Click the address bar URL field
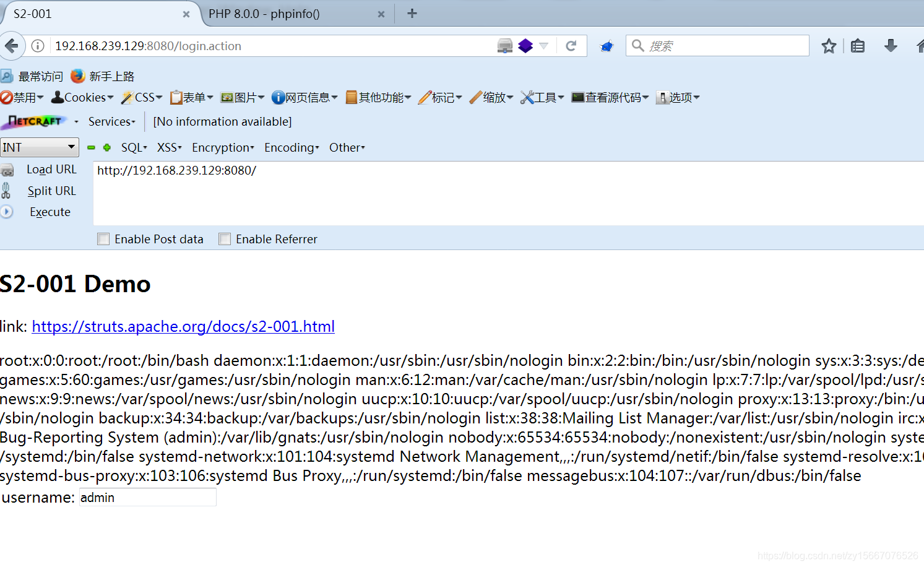 [272, 46]
